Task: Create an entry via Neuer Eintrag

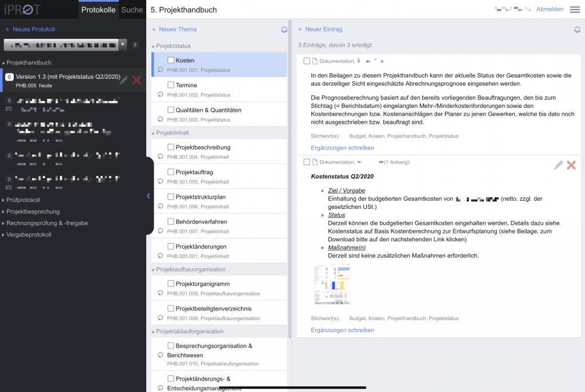Action: [x=320, y=29]
